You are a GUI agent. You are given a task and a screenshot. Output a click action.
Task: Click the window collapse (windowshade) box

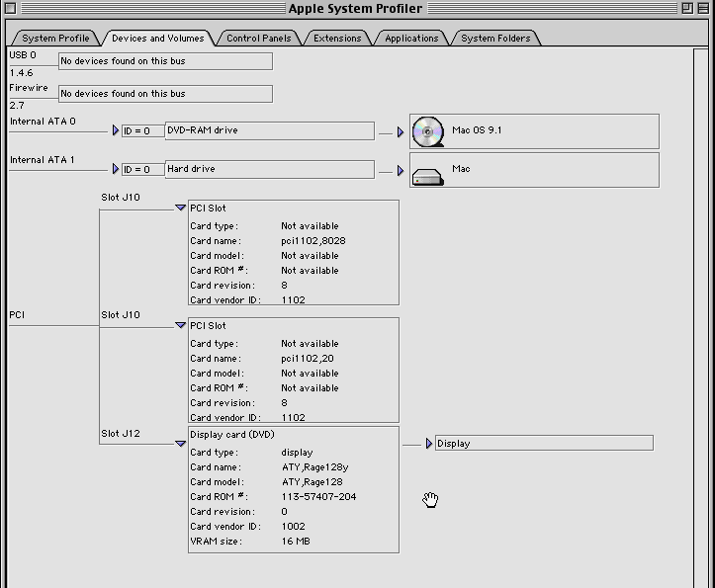703,8
